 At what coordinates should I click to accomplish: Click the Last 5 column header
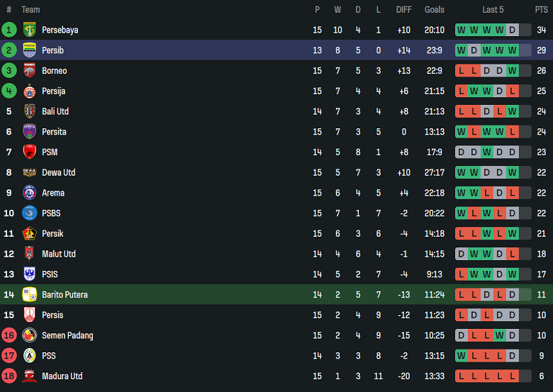coord(493,9)
